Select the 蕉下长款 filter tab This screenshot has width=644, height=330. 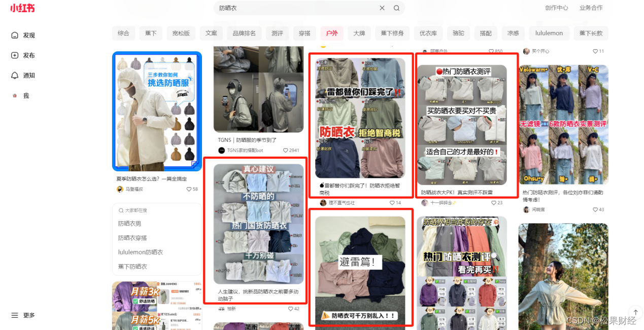pos(591,33)
